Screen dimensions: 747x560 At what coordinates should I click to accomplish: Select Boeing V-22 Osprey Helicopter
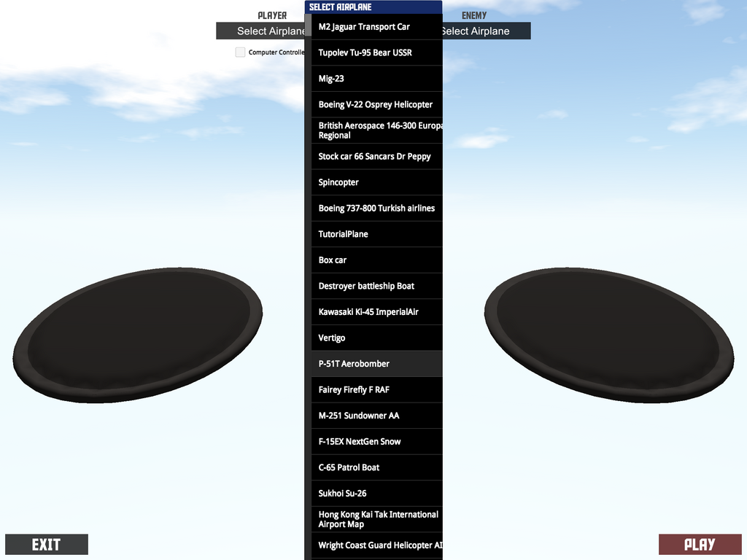click(377, 104)
